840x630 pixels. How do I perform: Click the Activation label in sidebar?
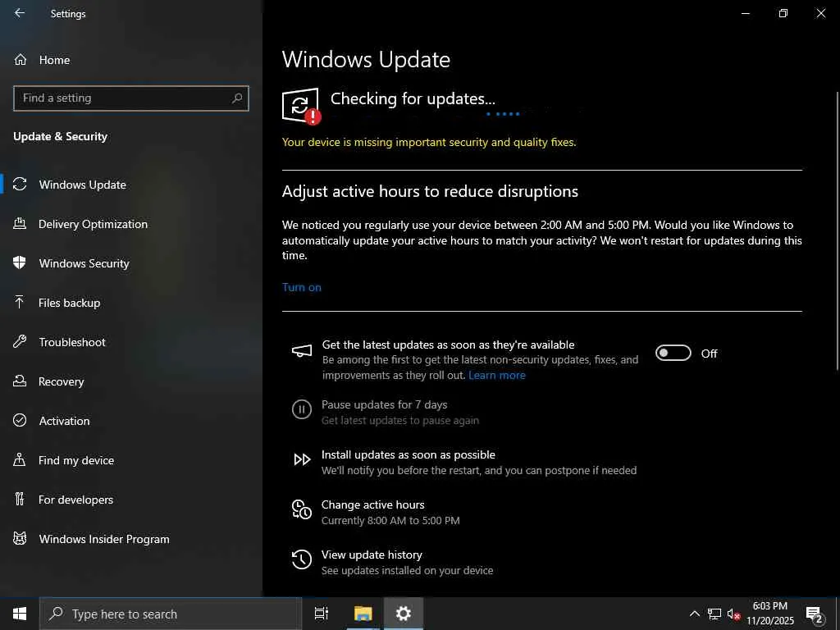[x=64, y=421]
